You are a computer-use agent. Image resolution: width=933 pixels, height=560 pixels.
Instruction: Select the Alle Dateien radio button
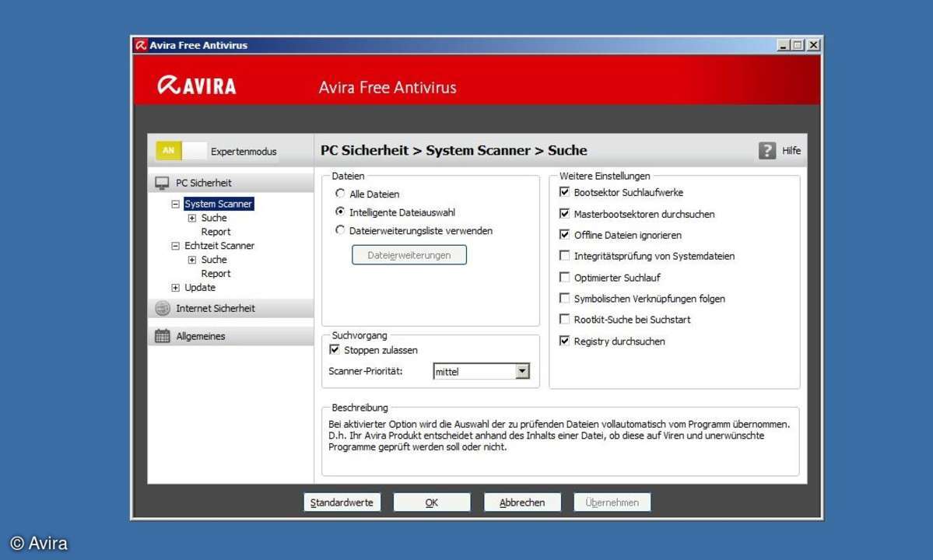click(x=340, y=193)
